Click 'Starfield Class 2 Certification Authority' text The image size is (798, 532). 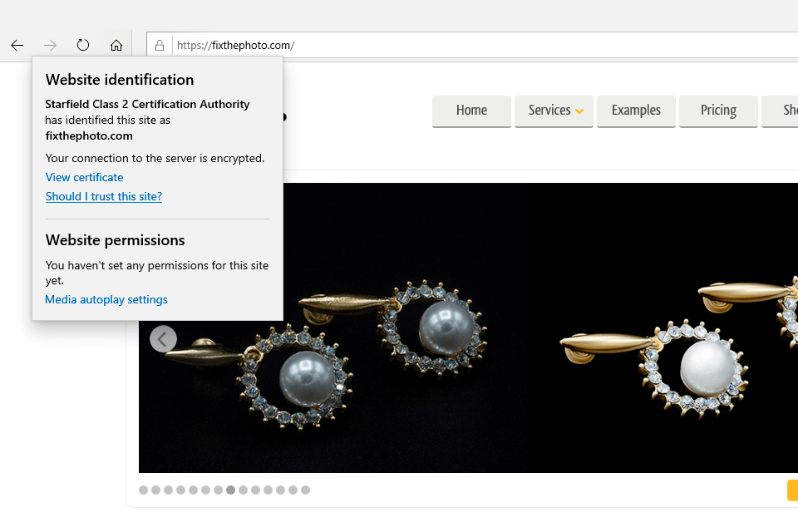tap(148, 104)
